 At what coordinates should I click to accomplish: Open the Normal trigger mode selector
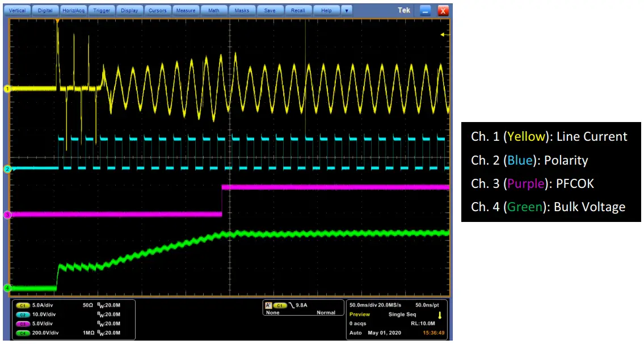[327, 312]
